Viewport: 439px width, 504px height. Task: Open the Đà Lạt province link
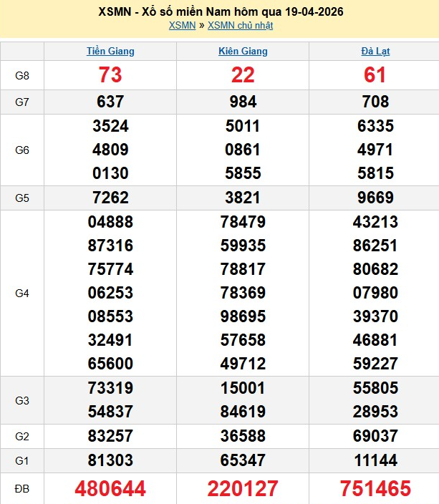(375, 52)
